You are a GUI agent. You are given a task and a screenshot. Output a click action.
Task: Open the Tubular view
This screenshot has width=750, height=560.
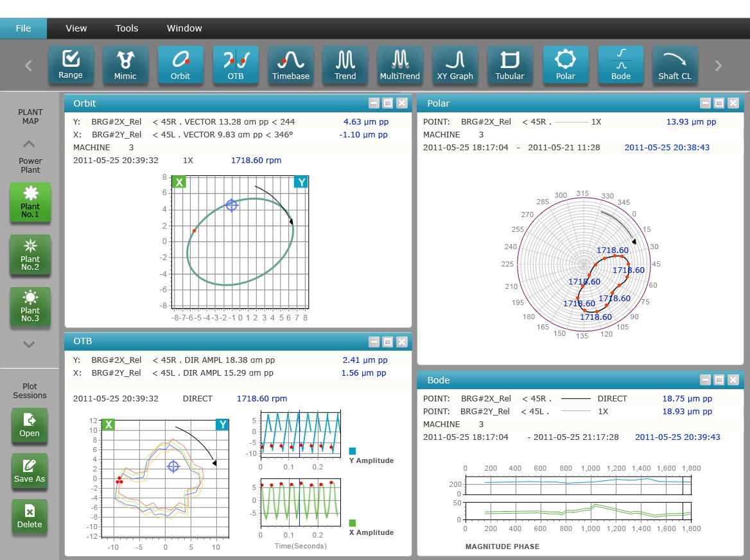pos(510,65)
